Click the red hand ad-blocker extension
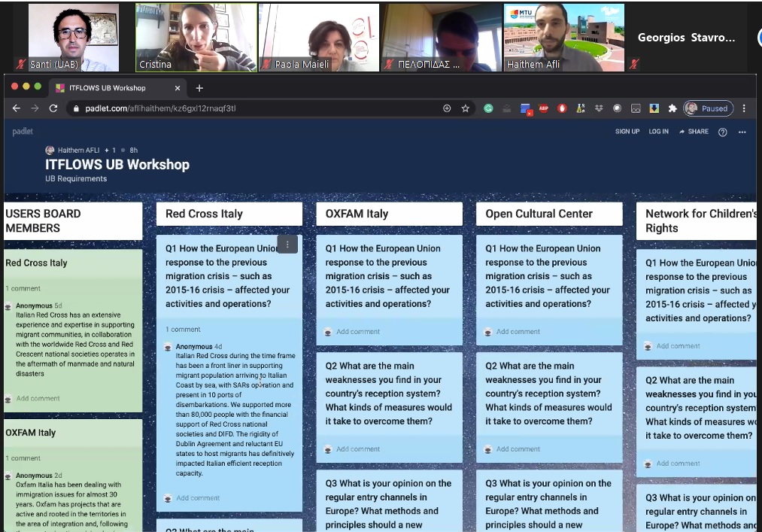762x532 pixels. (x=562, y=108)
